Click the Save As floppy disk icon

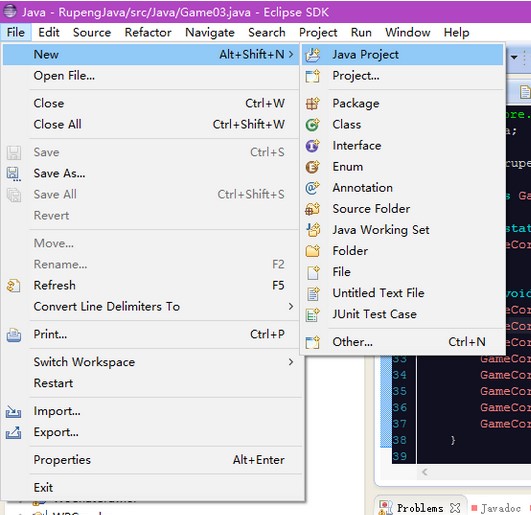click(x=14, y=174)
